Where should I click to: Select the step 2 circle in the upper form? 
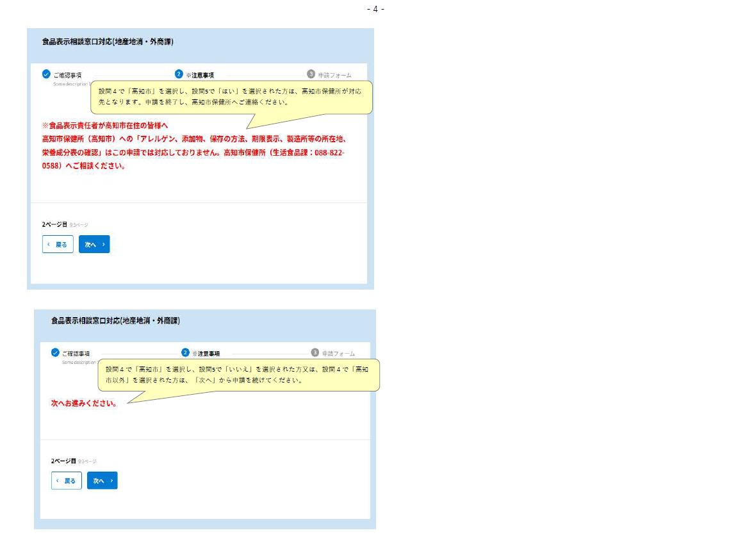tap(179, 74)
